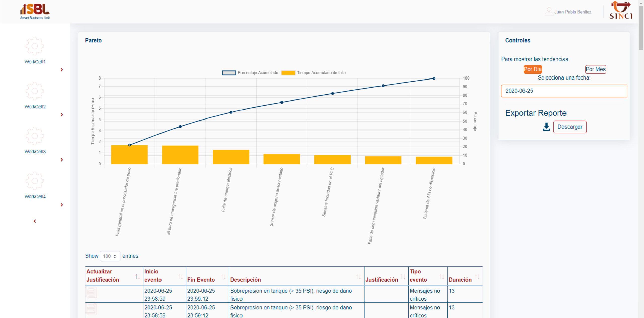Sort by Inicio evento column arrows
This screenshot has width=644, height=318.
[x=180, y=277]
